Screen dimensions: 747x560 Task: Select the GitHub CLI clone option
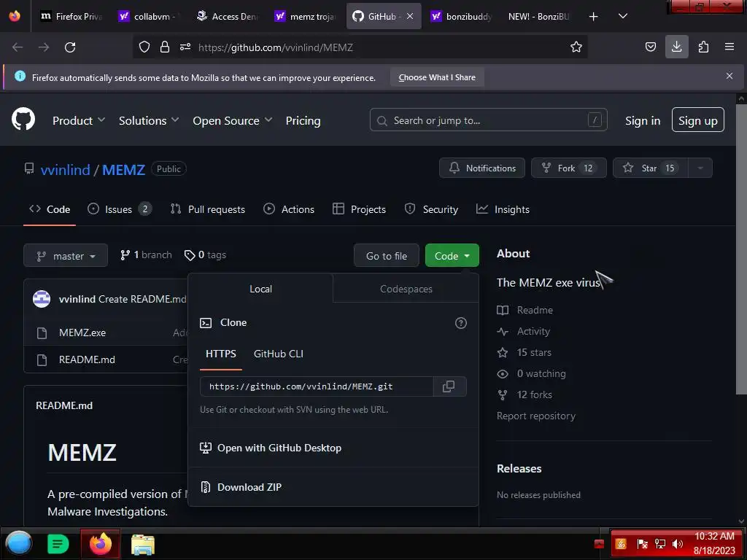(278, 354)
